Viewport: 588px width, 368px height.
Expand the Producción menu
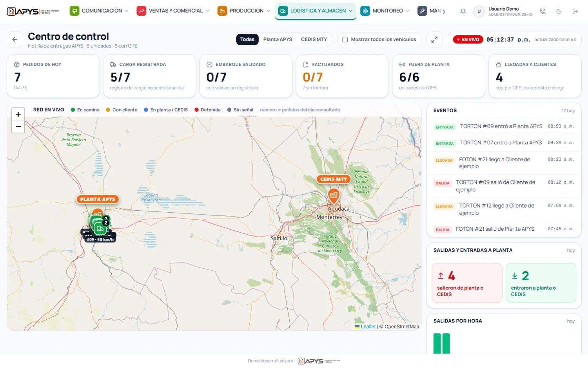coord(243,11)
